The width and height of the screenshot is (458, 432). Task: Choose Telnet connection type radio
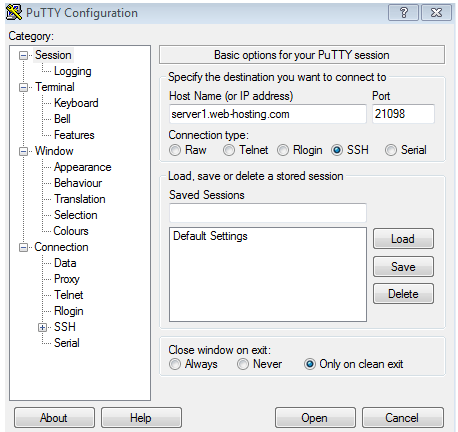[x=229, y=150]
